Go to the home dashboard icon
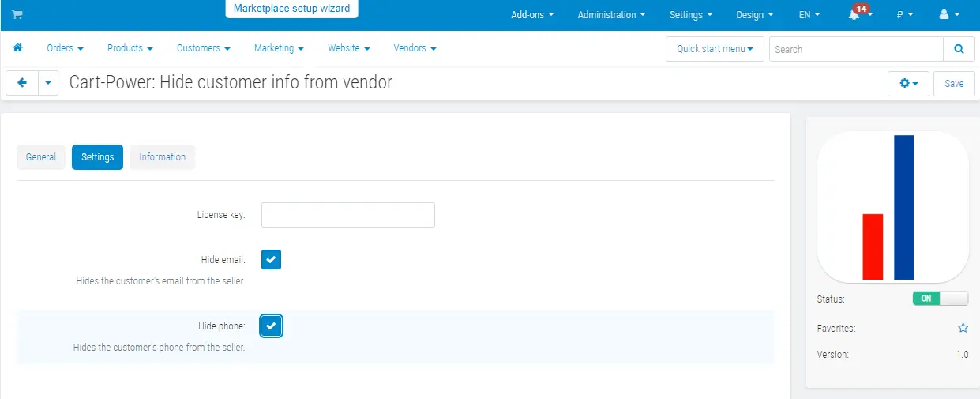This screenshot has height=399, width=980. click(18, 48)
